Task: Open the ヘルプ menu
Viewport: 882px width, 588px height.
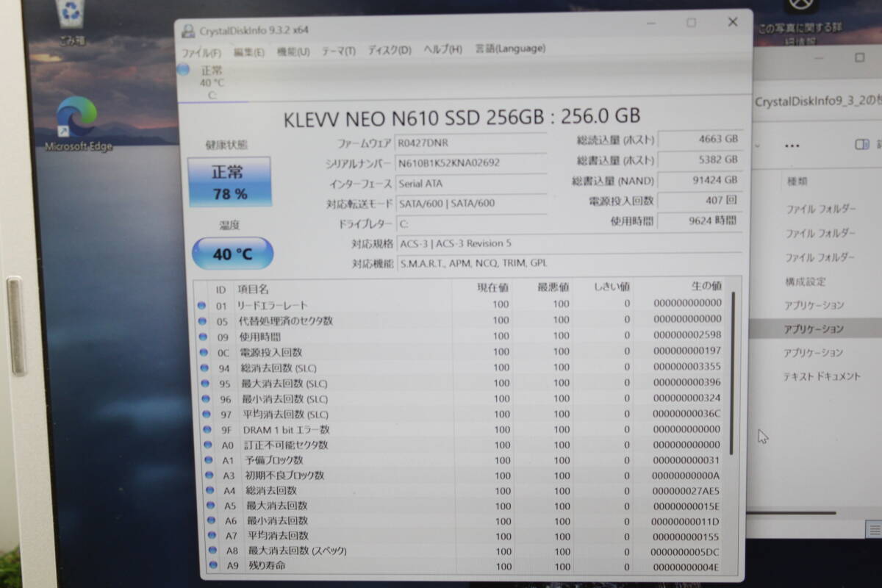Action: (x=444, y=49)
